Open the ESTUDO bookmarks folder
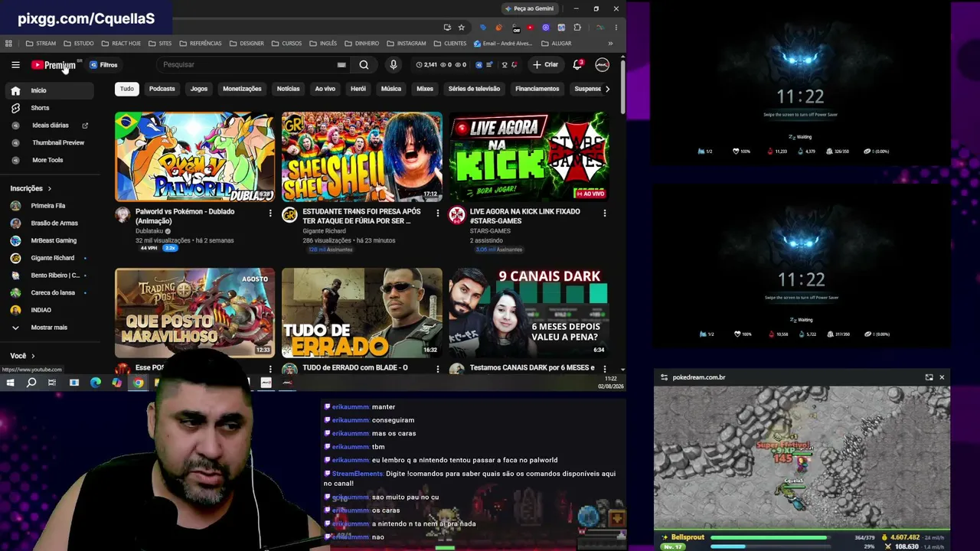Image resolution: width=980 pixels, height=551 pixels. pyautogui.click(x=79, y=44)
